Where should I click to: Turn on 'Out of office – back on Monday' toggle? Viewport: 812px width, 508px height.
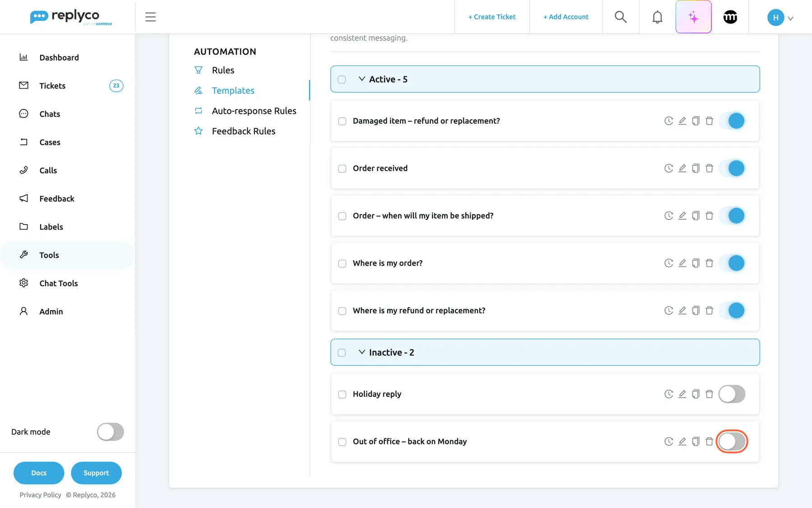[x=732, y=441]
